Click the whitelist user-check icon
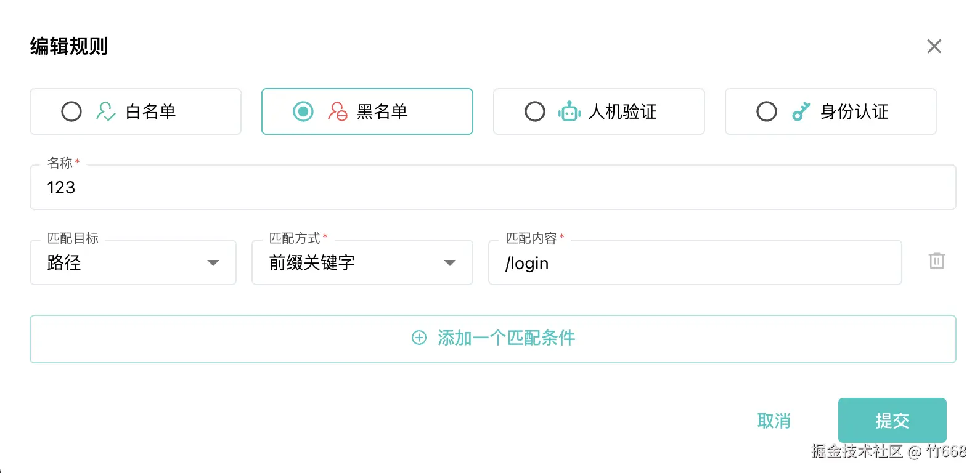Viewport: 980px width, 473px height. click(x=105, y=111)
